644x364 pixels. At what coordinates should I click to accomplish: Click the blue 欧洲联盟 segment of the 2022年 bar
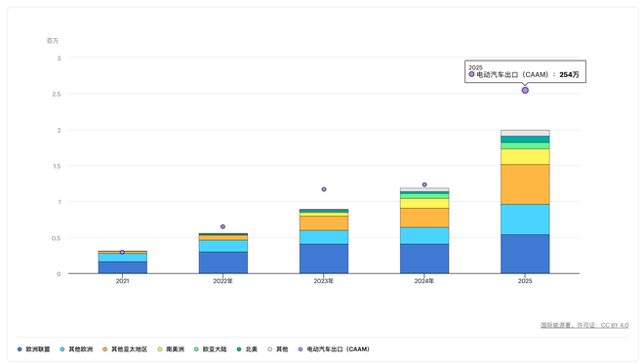[x=223, y=263]
